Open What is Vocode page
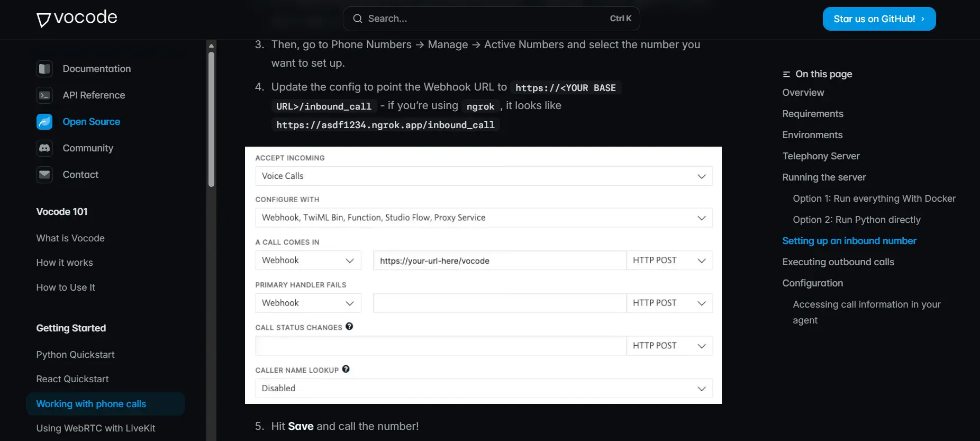 click(x=70, y=238)
